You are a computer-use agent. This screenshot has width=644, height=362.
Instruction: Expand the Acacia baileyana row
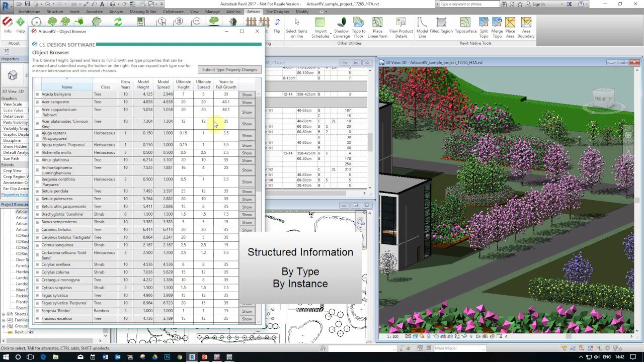pos(37,95)
